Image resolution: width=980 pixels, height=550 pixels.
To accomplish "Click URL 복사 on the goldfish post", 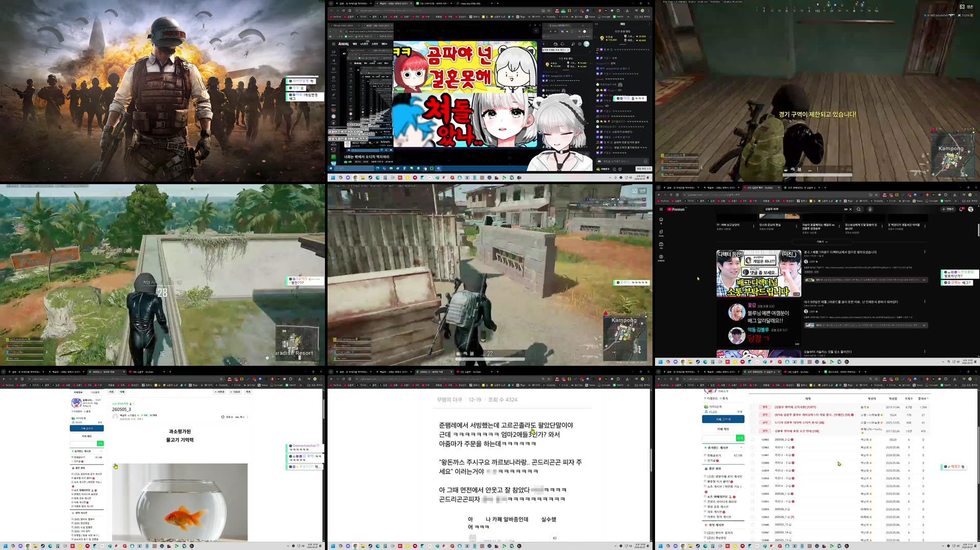I will pos(240,417).
